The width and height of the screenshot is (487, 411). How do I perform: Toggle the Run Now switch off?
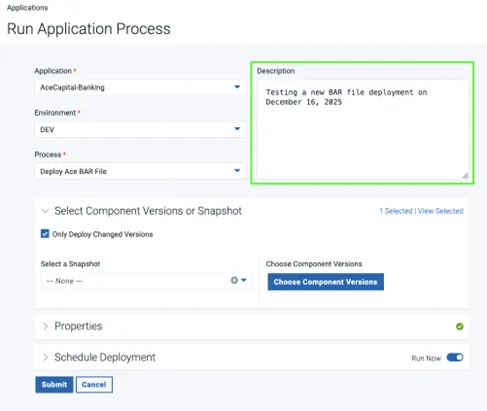pos(455,357)
